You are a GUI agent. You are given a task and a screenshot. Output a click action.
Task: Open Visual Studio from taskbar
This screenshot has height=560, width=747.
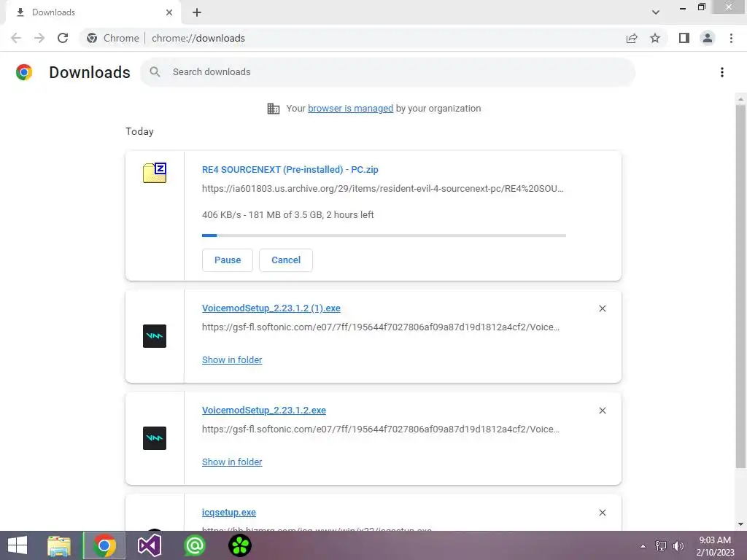point(150,545)
